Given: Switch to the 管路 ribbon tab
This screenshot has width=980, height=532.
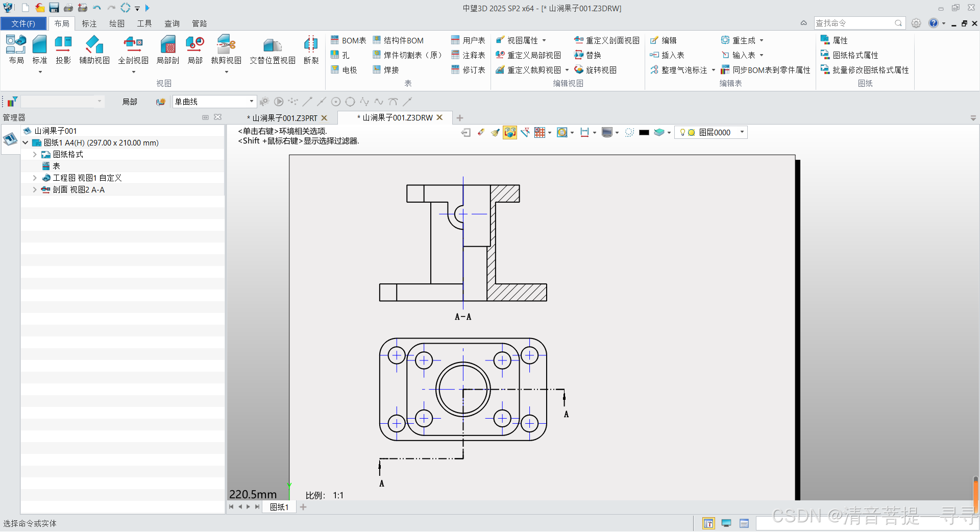Looking at the screenshot, I should (x=200, y=23).
